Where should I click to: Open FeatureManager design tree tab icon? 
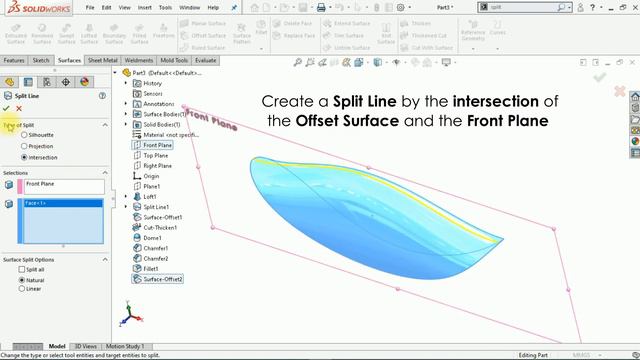(9, 82)
